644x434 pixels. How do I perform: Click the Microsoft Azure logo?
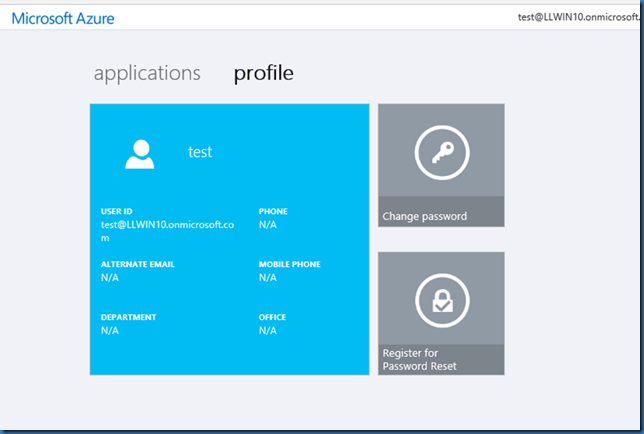(63, 18)
